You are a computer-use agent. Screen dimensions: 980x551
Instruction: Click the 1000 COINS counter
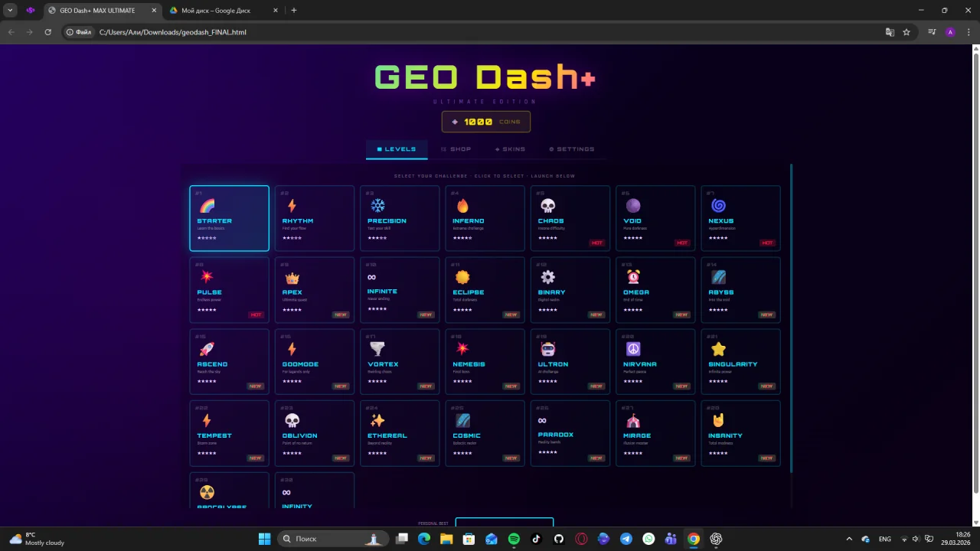coord(486,122)
